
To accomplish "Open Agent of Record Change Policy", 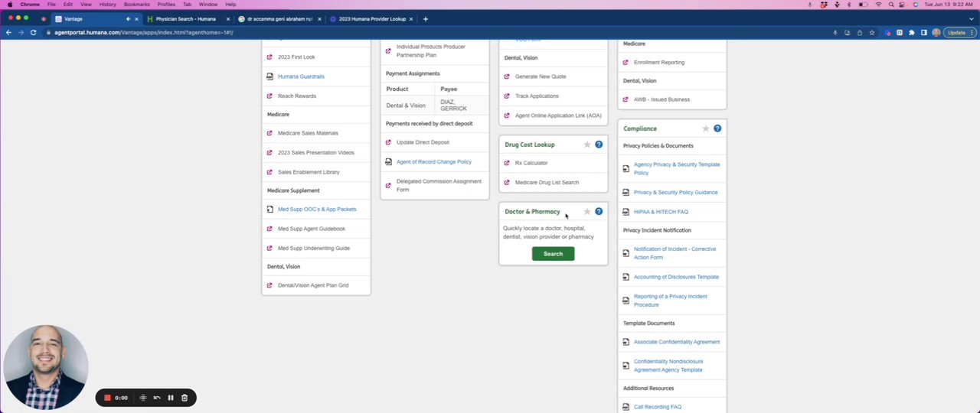I will [434, 161].
